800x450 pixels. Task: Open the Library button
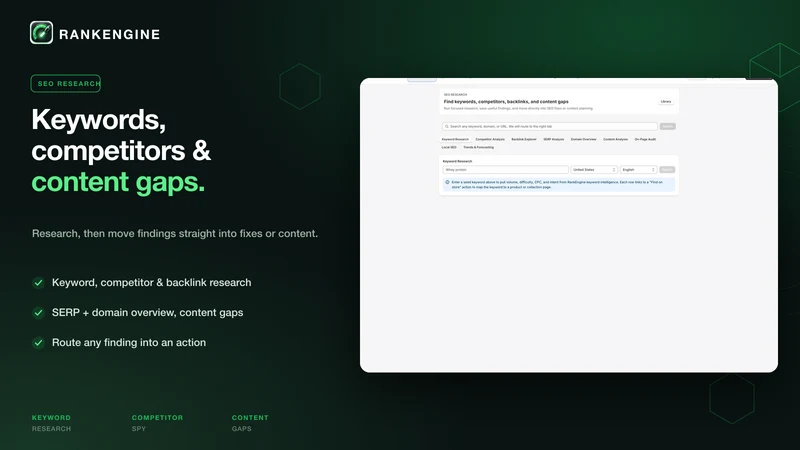click(666, 102)
